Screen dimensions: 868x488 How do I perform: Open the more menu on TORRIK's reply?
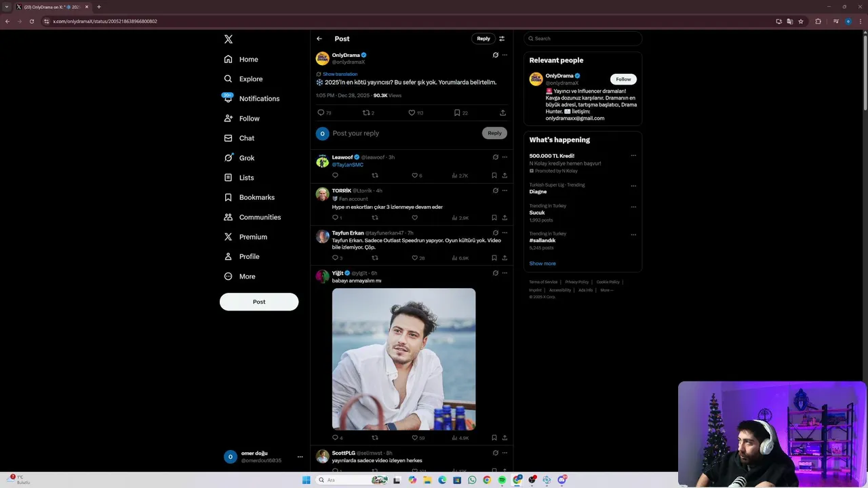[505, 190]
